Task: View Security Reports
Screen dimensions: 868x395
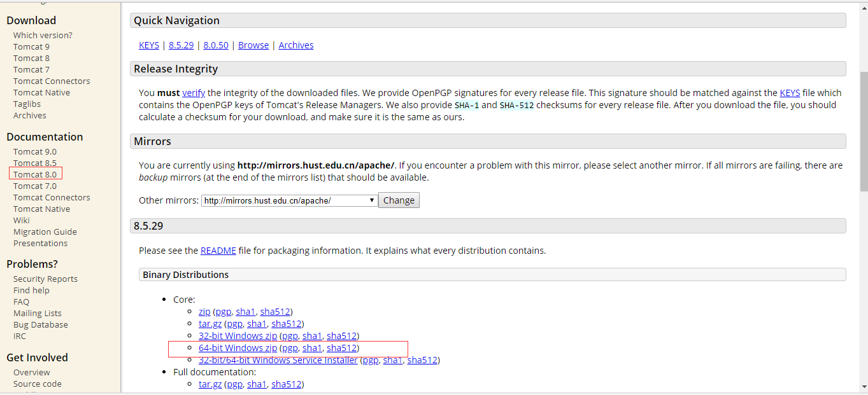Action: click(x=45, y=279)
